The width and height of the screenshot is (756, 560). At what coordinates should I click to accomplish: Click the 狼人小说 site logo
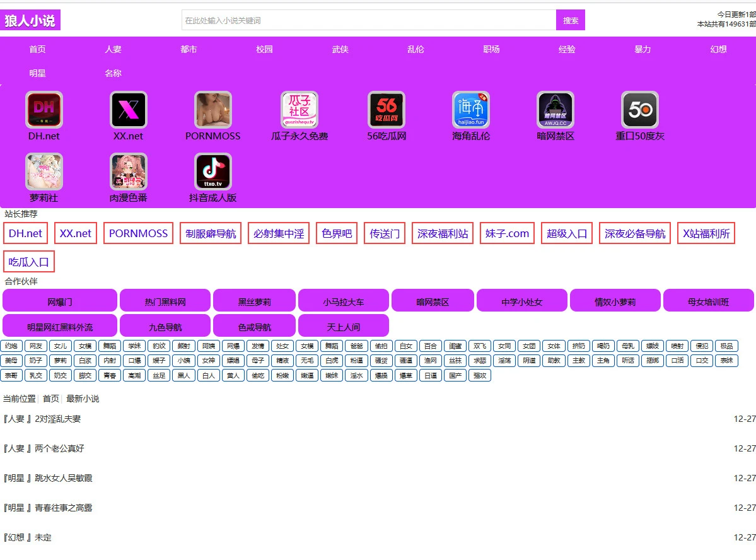(32, 20)
